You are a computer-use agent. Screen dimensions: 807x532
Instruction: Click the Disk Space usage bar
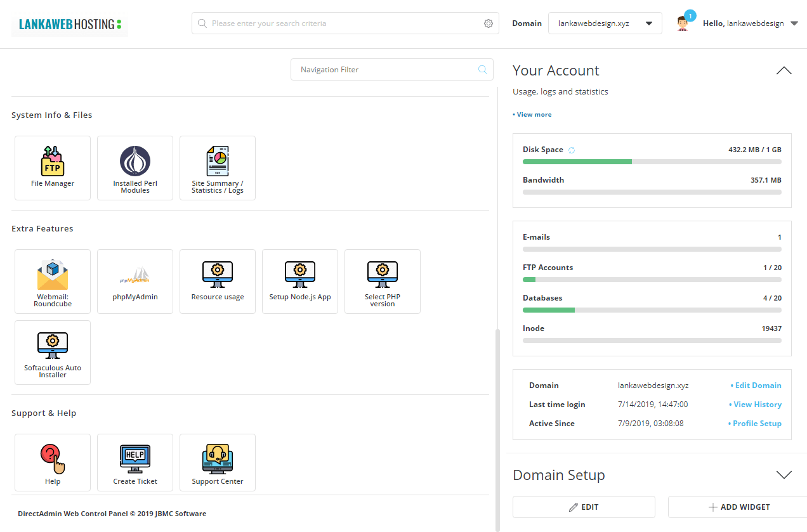click(x=652, y=162)
